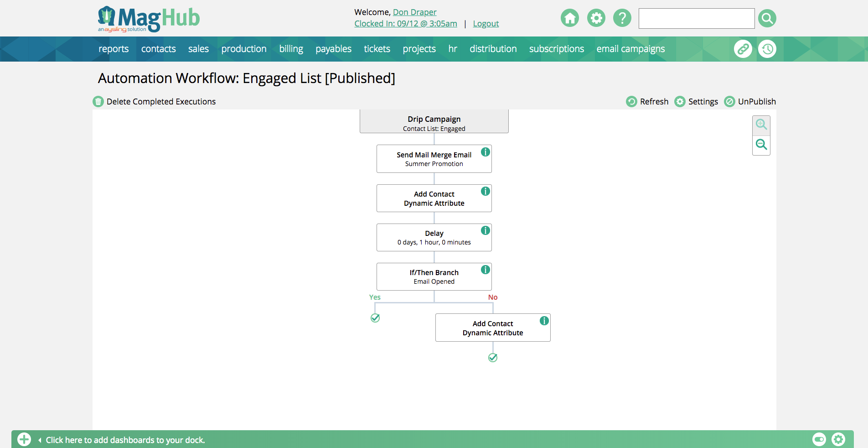
Task: Open the help question mark icon
Action: (x=622, y=18)
